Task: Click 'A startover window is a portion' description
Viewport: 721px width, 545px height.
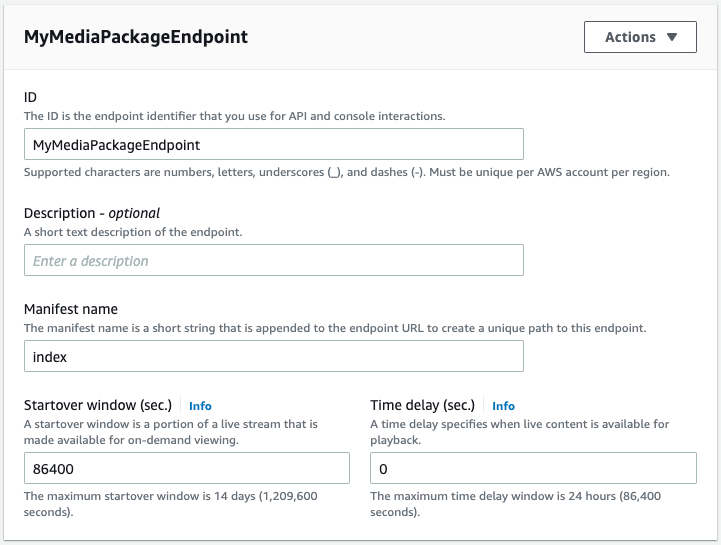Action: point(171,432)
